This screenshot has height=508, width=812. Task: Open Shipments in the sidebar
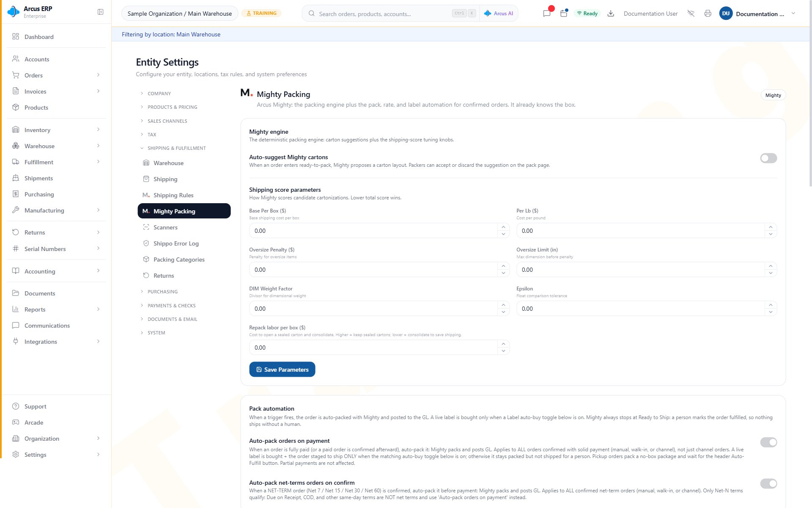tap(56, 178)
